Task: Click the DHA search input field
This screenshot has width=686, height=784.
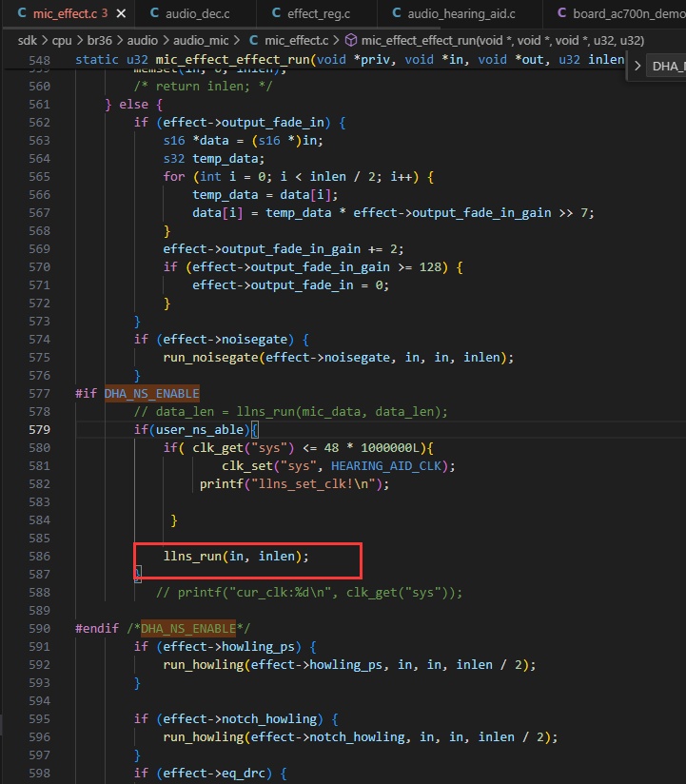Action: (x=668, y=66)
